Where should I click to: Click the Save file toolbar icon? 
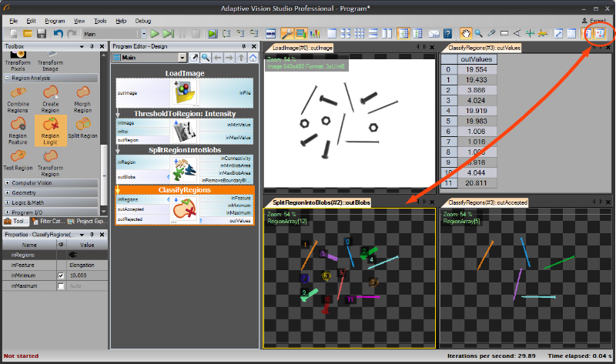click(x=42, y=34)
